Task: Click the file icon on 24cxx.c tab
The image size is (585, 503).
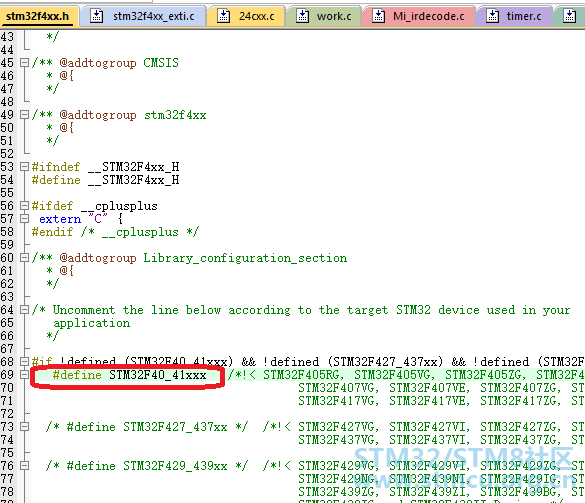Action: pyautogui.click(x=223, y=16)
